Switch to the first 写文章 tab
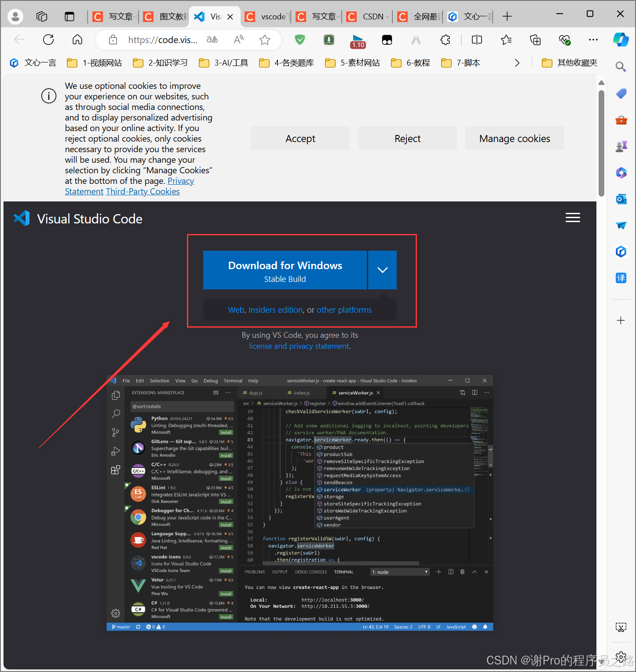This screenshot has height=672, width=636. click(114, 17)
